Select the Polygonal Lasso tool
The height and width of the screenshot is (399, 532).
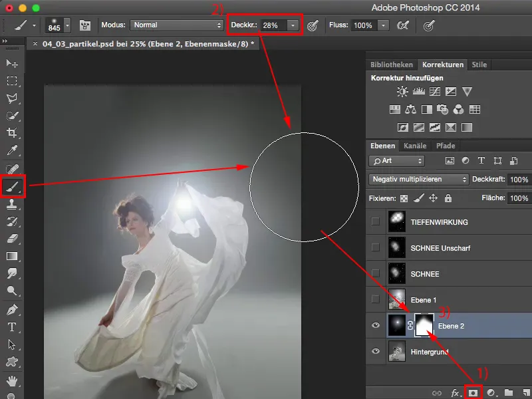12,98
